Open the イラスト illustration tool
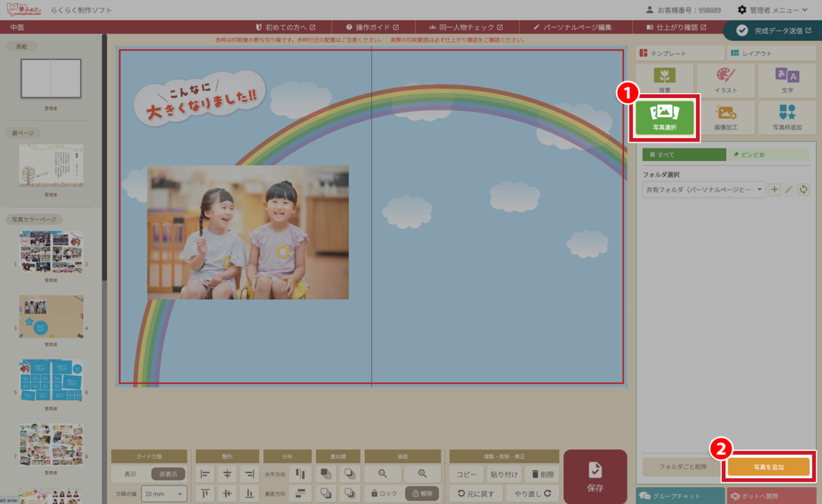This screenshot has width=822, height=504. (x=725, y=80)
